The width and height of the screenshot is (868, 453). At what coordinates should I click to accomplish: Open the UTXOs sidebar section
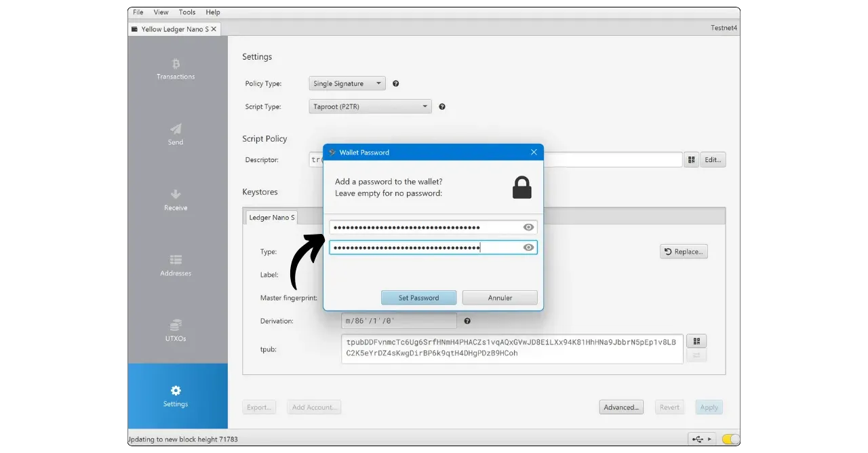[x=176, y=330]
